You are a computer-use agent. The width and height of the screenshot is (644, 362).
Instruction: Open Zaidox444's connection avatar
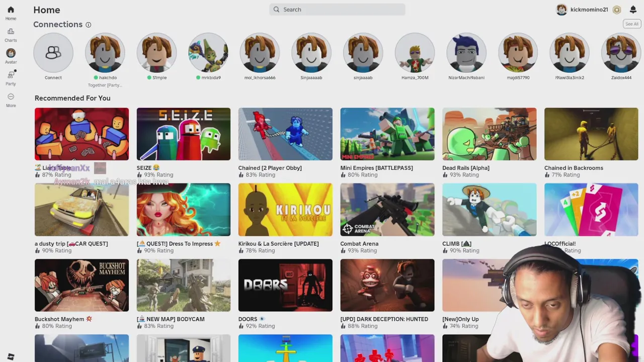[x=621, y=53]
